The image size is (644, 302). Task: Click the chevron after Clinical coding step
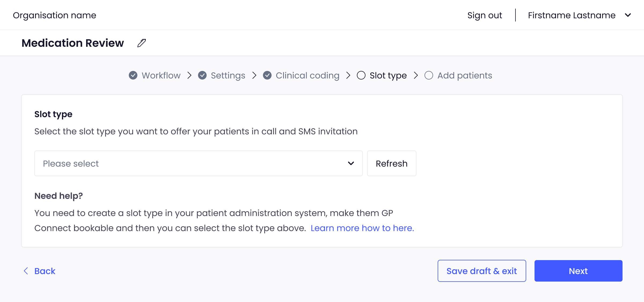click(348, 75)
